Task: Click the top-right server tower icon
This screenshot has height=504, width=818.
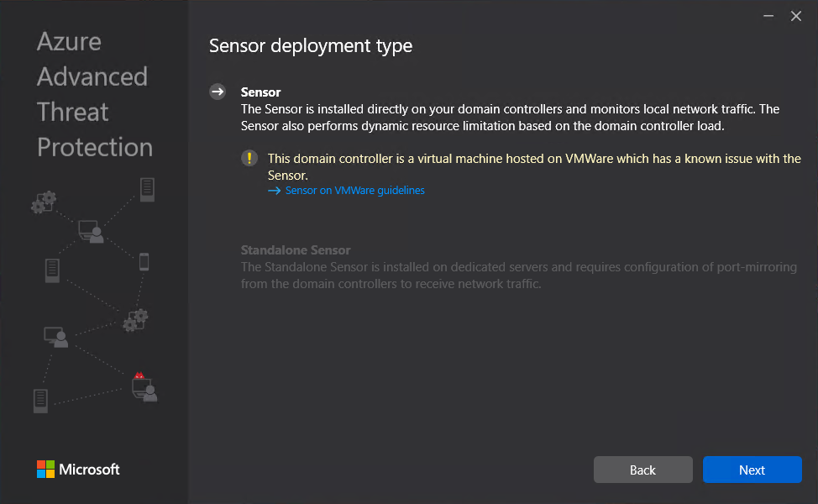Action: click(x=147, y=189)
